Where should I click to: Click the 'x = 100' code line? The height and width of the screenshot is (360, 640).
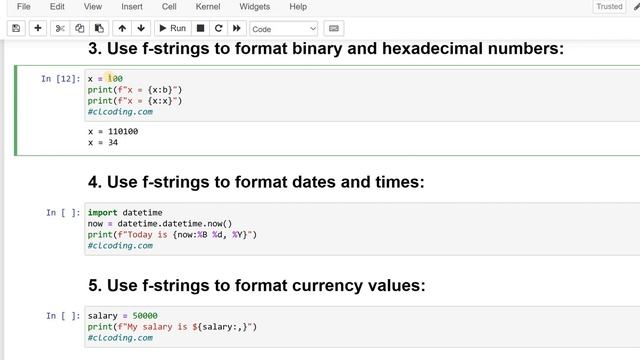click(105, 78)
